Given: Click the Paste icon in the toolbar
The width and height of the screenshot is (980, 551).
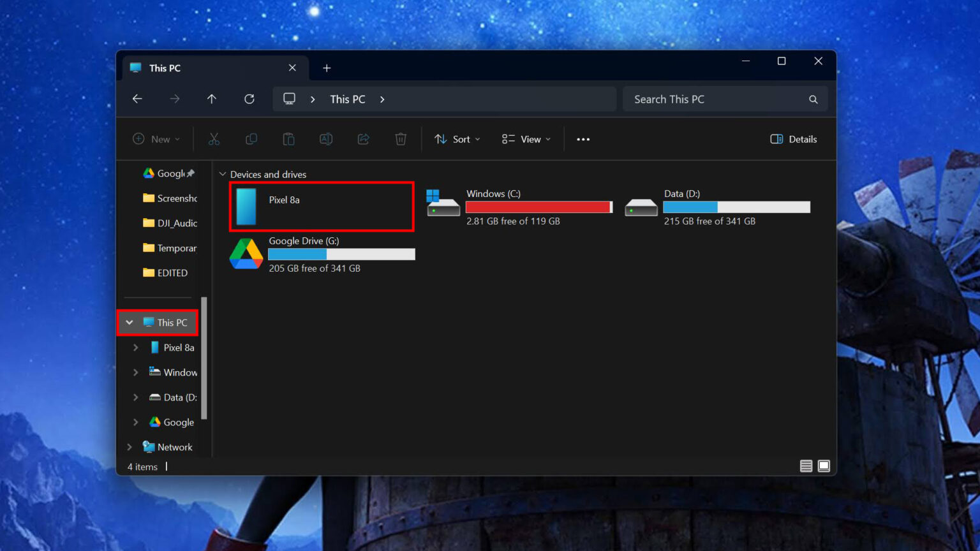Looking at the screenshot, I should 288,138.
